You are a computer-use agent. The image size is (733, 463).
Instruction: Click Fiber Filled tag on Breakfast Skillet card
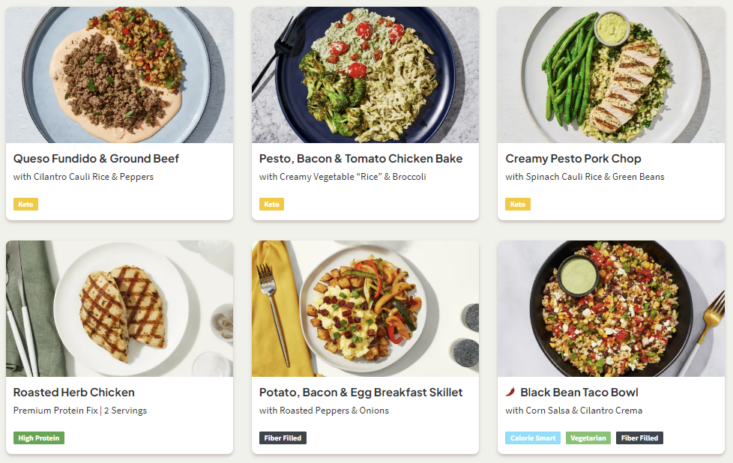tap(283, 438)
